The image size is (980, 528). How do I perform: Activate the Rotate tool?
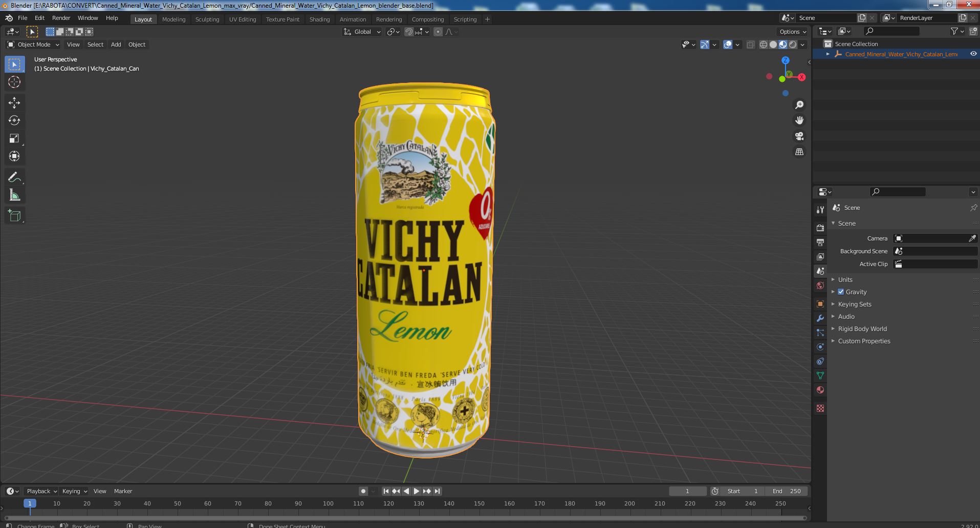14,120
